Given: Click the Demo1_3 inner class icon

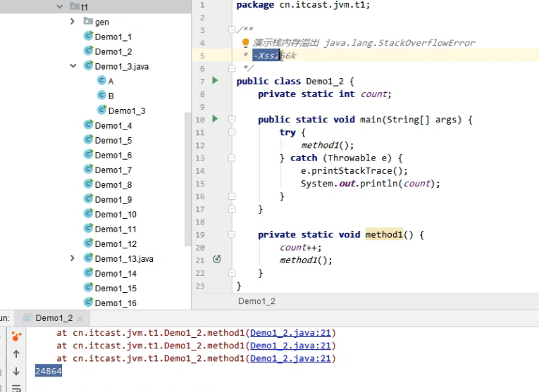Looking at the screenshot, I should coord(101,110).
